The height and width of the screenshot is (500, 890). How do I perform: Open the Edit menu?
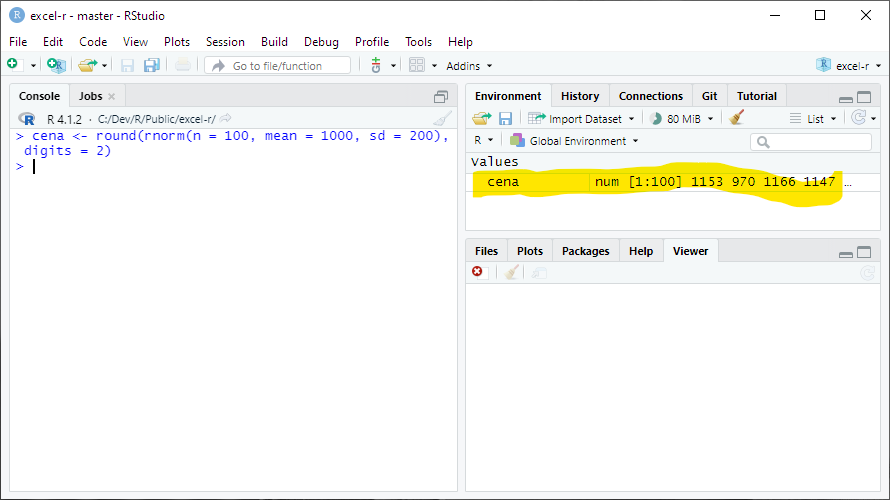[53, 42]
